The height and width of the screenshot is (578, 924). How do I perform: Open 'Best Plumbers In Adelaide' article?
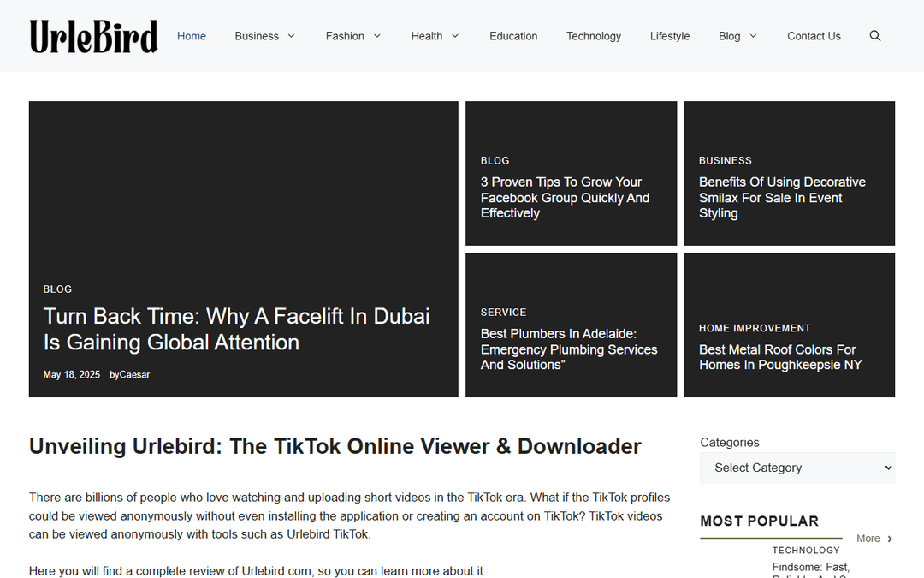point(569,349)
